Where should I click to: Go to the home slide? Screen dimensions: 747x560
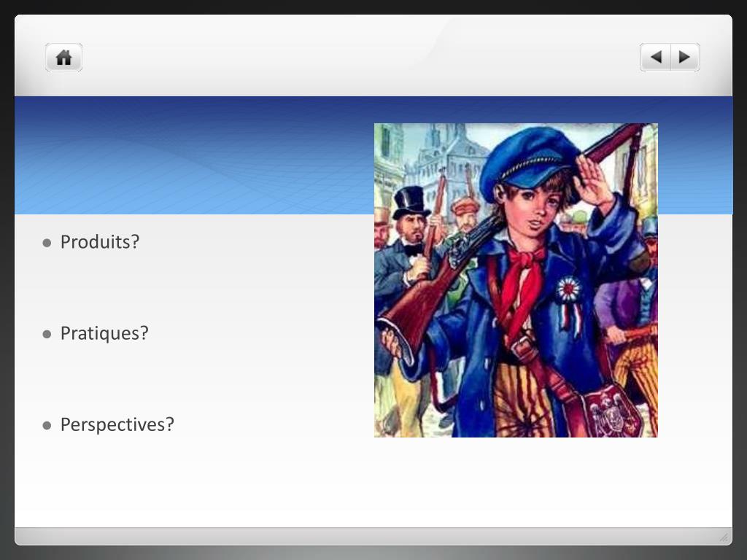click(x=64, y=58)
